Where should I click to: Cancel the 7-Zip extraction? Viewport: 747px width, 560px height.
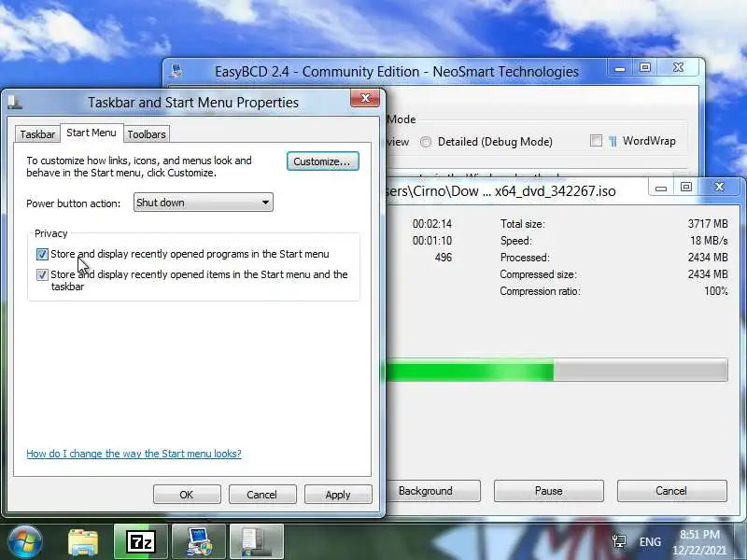[671, 491]
